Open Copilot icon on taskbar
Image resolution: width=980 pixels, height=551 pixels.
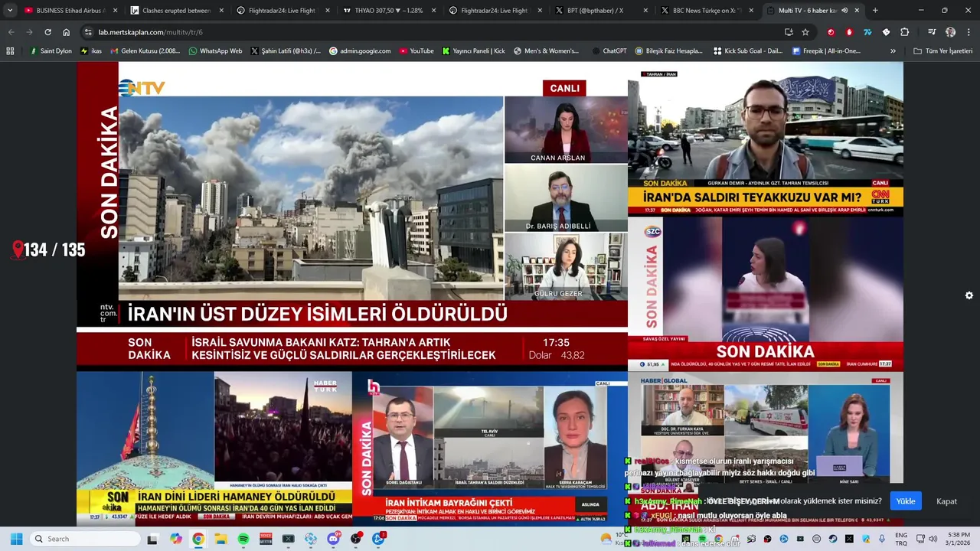click(176, 539)
